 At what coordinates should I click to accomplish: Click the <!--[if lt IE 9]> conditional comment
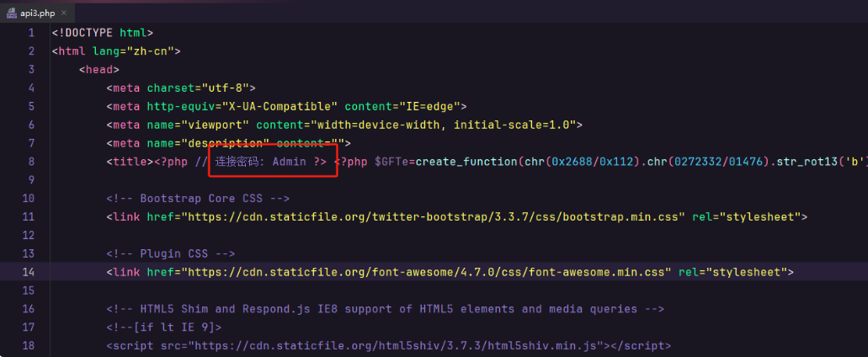(x=164, y=328)
